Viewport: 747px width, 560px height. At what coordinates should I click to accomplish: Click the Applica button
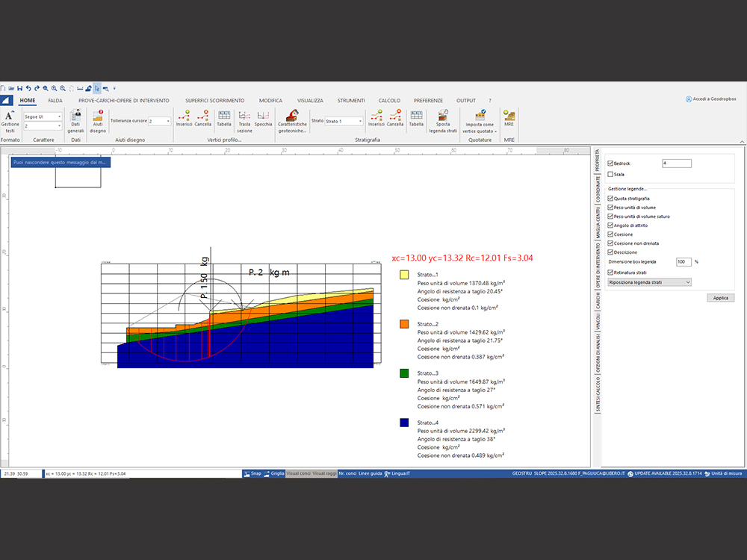click(x=720, y=297)
